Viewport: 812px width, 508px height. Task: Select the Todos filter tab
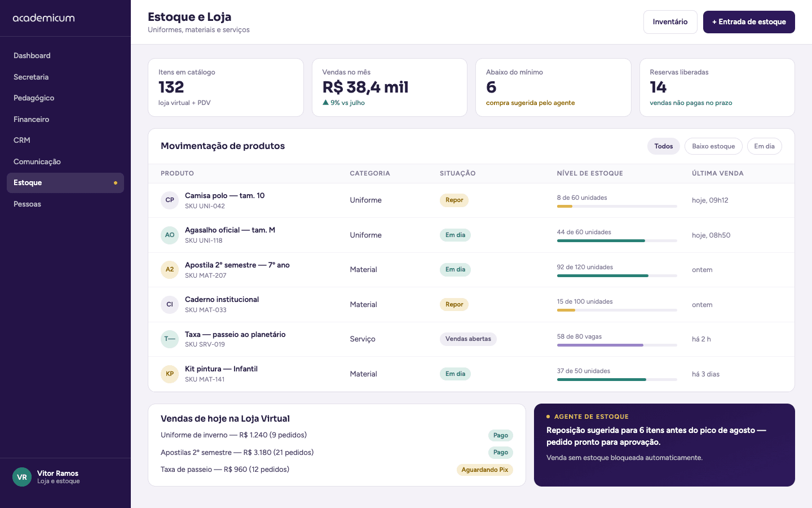[664, 146]
